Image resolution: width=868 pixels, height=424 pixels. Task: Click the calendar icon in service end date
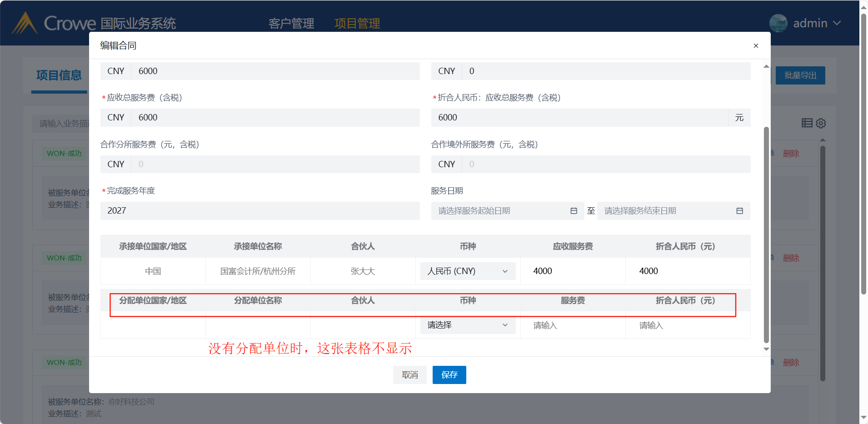point(739,211)
